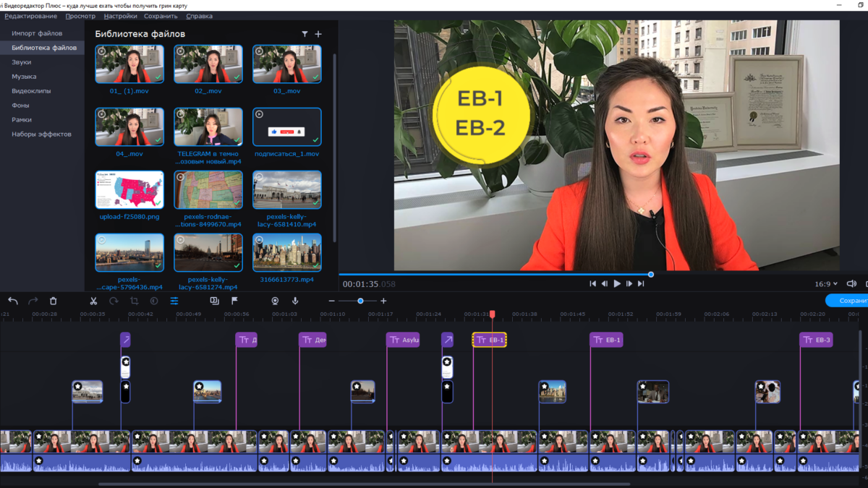Open the Справка menu
868x488 pixels.
pyautogui.click(x=199, y=16)
